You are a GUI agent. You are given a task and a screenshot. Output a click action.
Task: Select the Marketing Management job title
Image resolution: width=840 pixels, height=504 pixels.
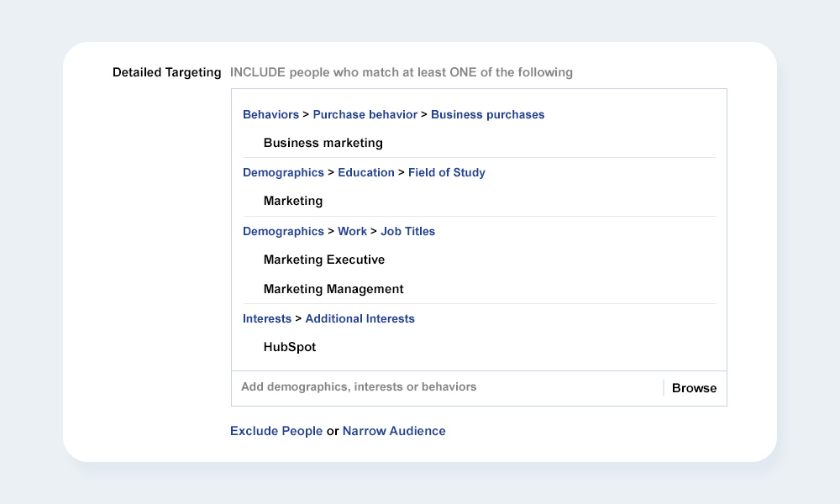point(333,289)
